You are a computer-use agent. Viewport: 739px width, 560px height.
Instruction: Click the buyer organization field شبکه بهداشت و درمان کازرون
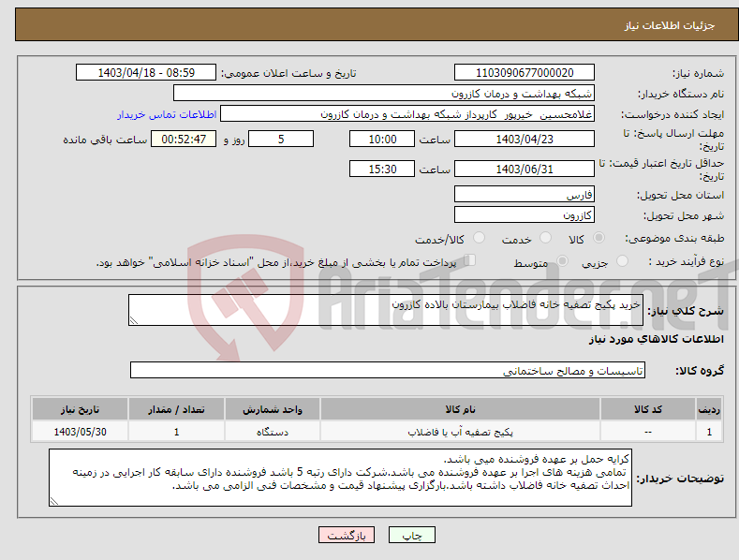pyautogui.click(x=384, y=93)
